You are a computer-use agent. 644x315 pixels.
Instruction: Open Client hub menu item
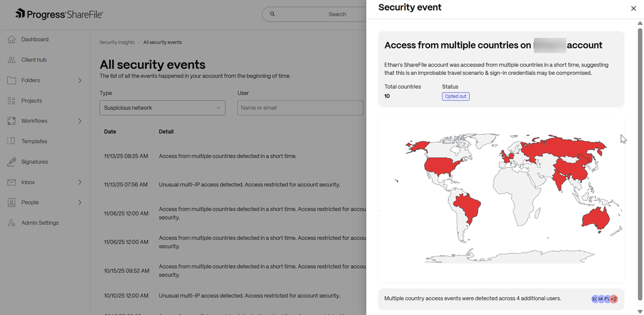pyautogui.click(x=34, y=60)
